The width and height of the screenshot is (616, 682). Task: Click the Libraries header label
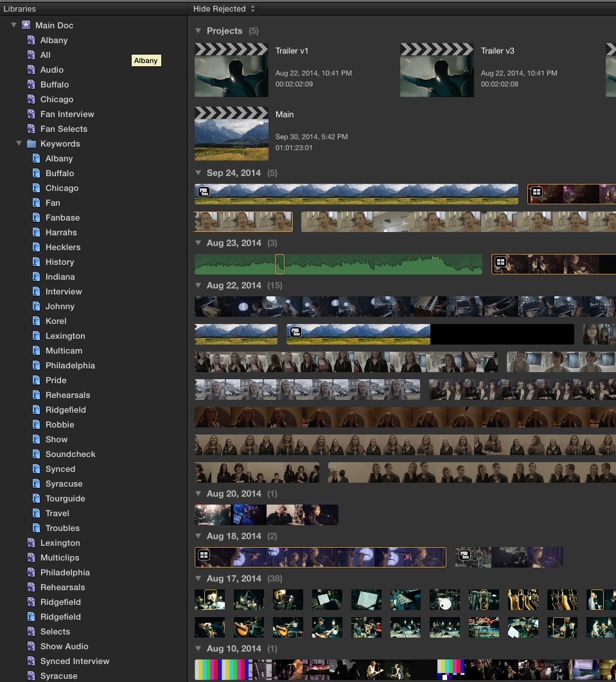point(19,9)
